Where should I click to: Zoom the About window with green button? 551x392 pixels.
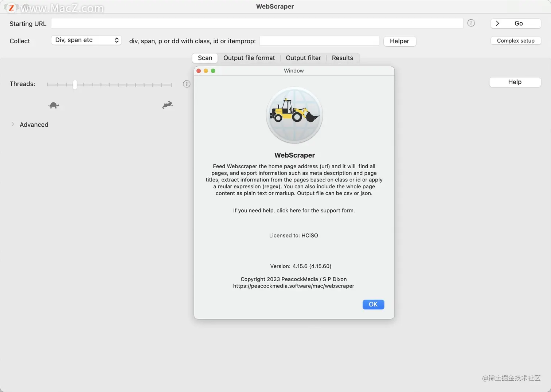coord(213,71)
